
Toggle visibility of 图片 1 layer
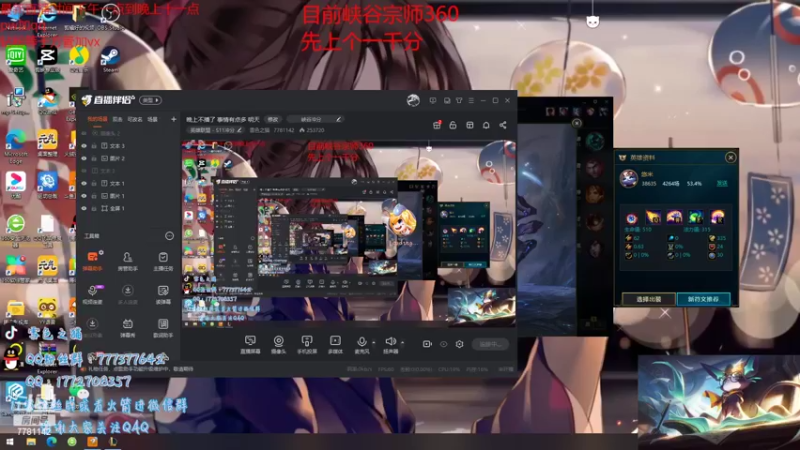[x=84, y=196]
